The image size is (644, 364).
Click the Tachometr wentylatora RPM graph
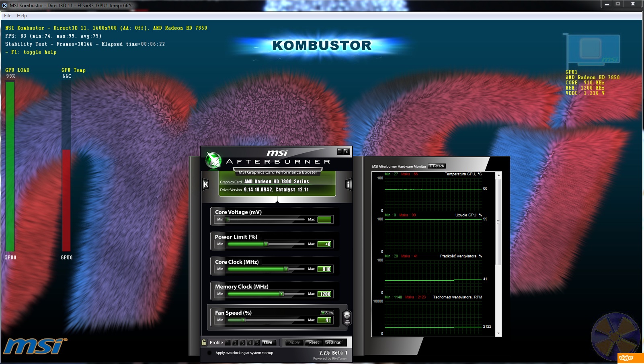tap(433, 317)
